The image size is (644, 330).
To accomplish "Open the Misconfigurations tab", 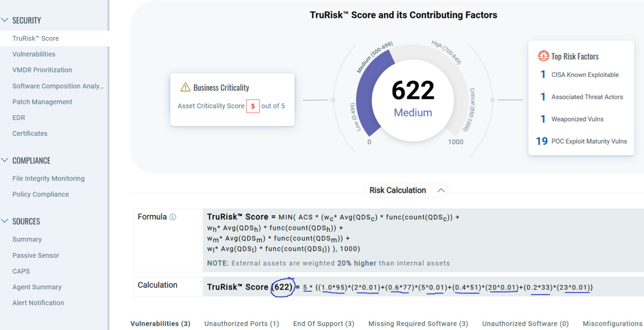I will click(x=612, y=323).
